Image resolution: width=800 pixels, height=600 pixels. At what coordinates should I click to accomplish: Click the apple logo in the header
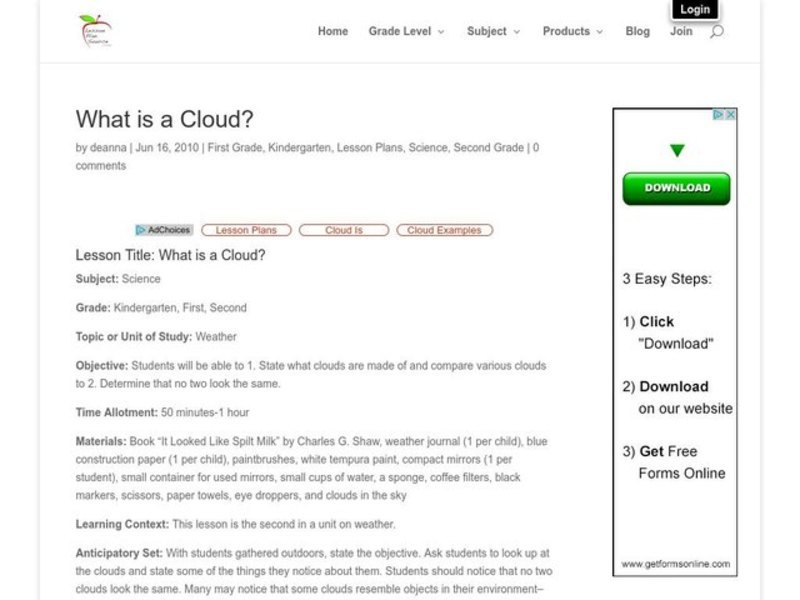[93, 32]
